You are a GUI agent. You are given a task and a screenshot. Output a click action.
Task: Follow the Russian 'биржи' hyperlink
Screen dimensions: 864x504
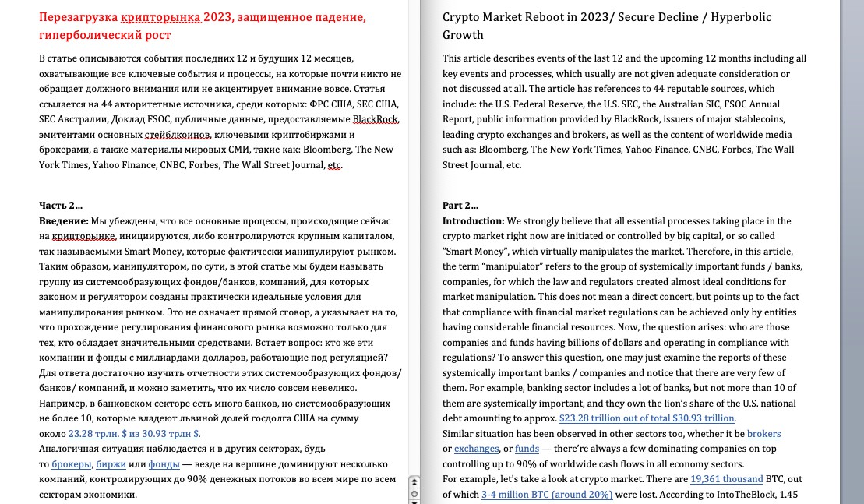[x=111, y=463]
